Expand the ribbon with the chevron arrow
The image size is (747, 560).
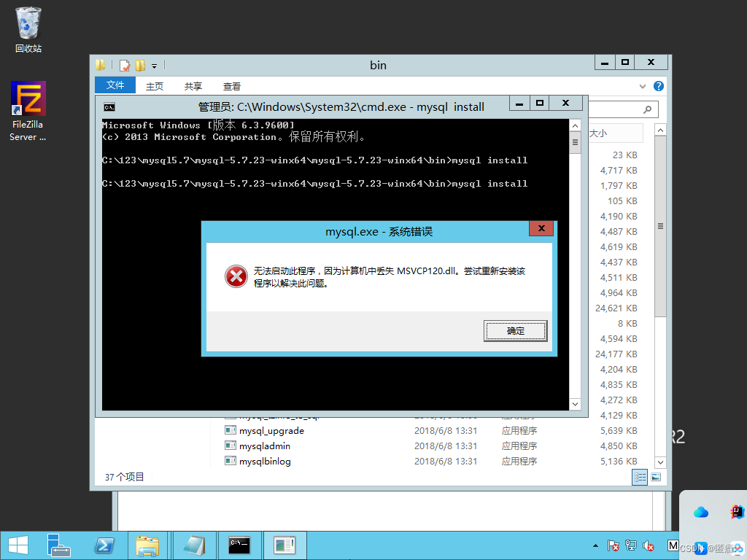coord(641,85)
